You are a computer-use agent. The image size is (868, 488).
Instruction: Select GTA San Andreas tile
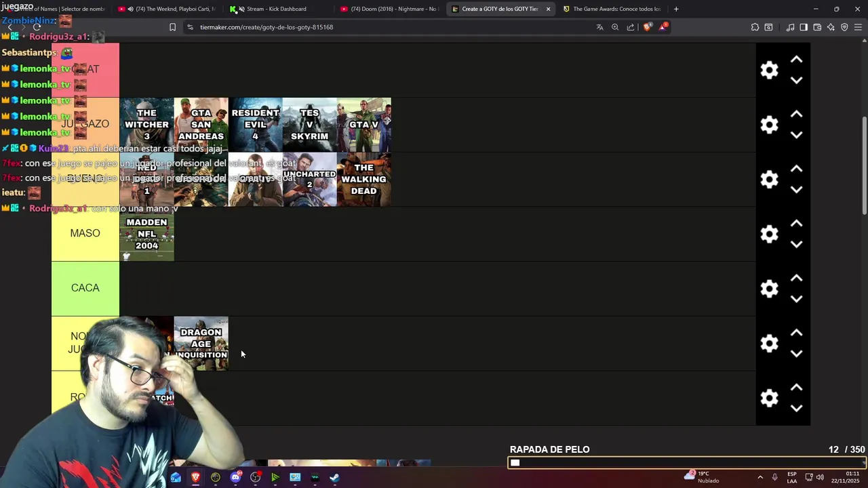pyautogui.click(x=201, y=125)
